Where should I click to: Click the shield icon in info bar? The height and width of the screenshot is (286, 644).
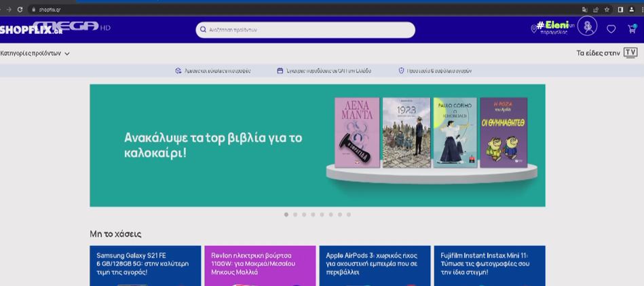point(401,71)
